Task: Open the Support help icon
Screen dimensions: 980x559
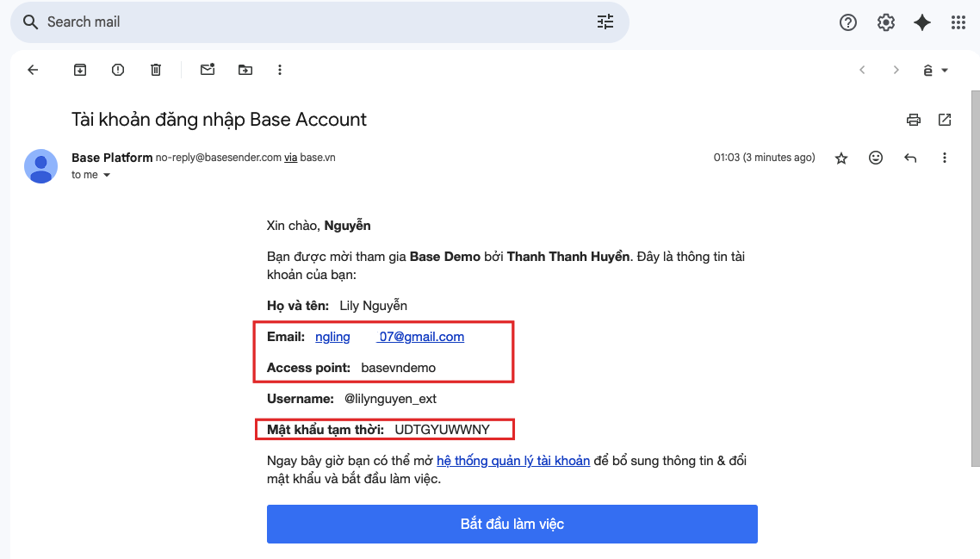Action: click(847, 22)
